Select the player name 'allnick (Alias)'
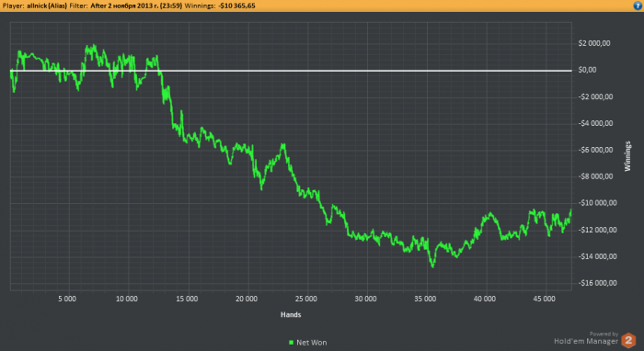 47,6
